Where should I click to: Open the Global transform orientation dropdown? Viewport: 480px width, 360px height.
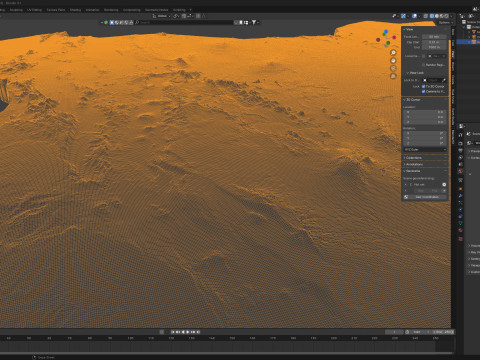pyautogui.click(x=161, y=16)
